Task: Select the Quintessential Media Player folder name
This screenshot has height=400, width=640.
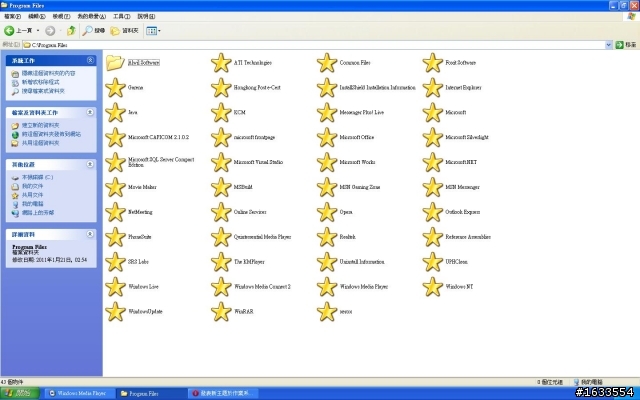Action: point(262,237)
